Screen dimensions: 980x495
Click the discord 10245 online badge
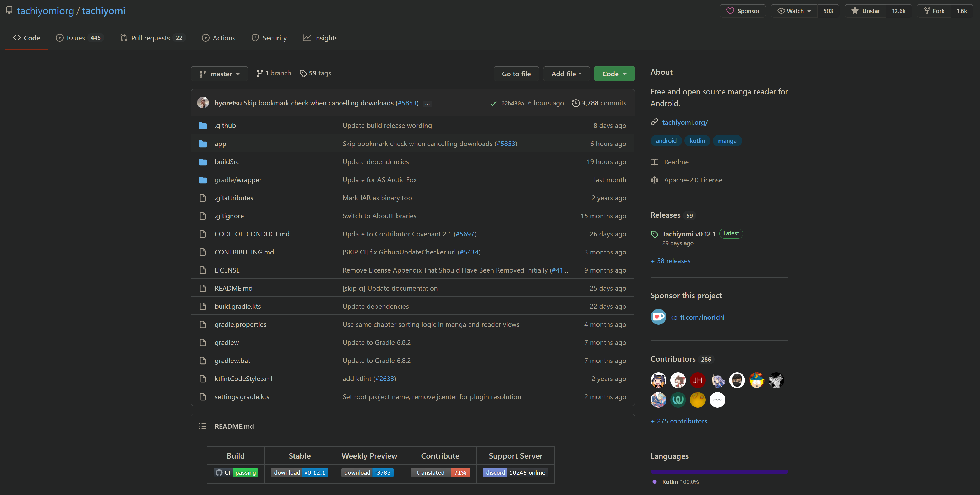pyautogui.click(x=515, y=472)
